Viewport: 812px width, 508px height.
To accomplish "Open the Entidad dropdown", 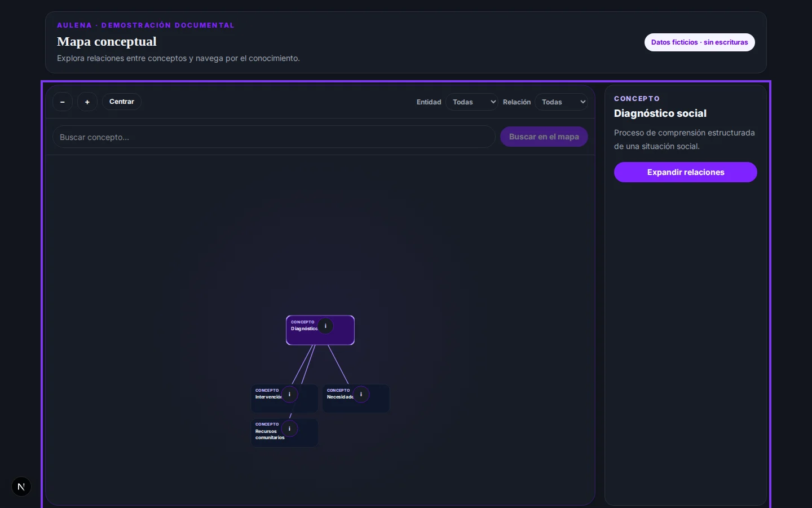I will 472,102.
